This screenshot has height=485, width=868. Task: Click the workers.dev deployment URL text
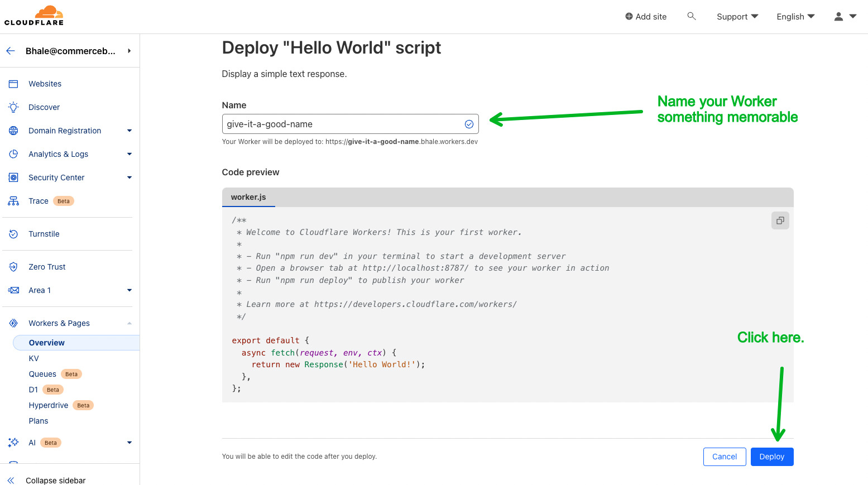(x=401, y=142)
